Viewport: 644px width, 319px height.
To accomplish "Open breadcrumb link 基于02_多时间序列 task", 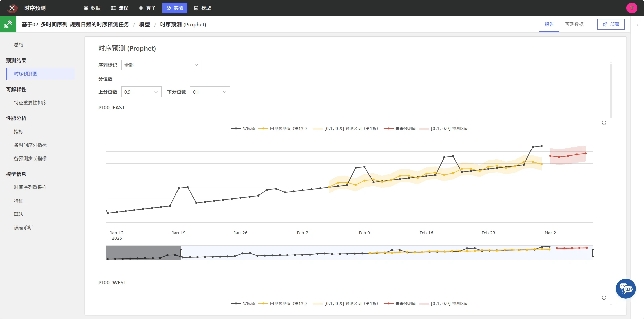I will point(75,24).
